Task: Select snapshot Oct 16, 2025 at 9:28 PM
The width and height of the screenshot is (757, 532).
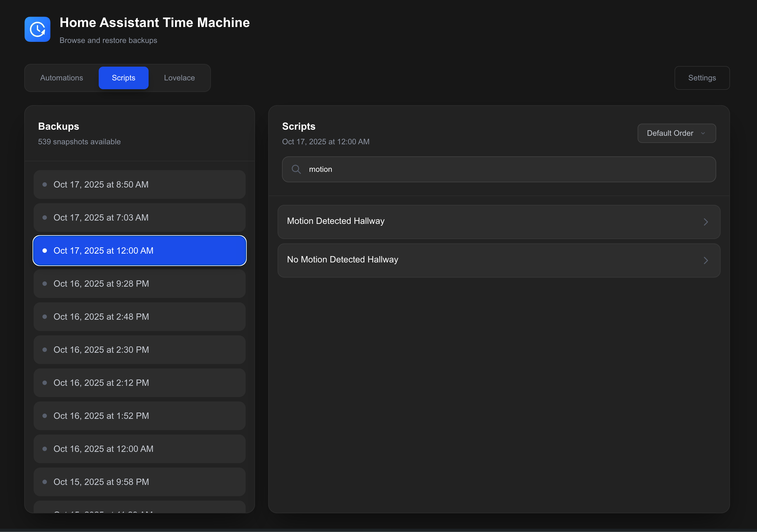Action: coord(139,284)
